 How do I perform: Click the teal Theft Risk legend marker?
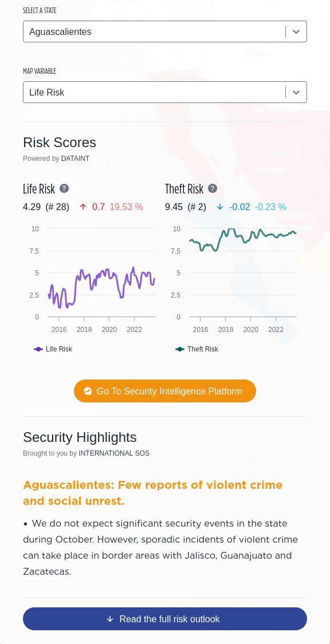[x=180, y=349]
